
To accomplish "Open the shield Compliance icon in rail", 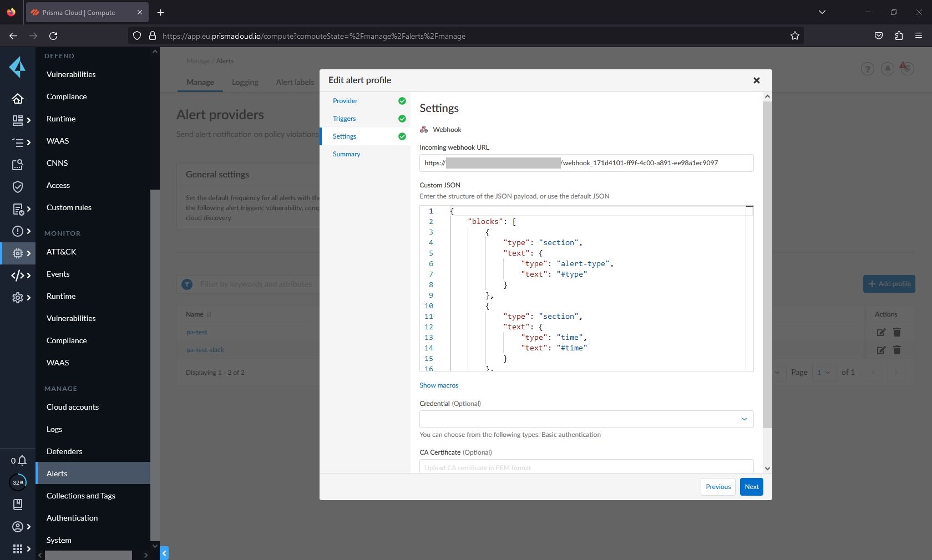I will [18, 187].
